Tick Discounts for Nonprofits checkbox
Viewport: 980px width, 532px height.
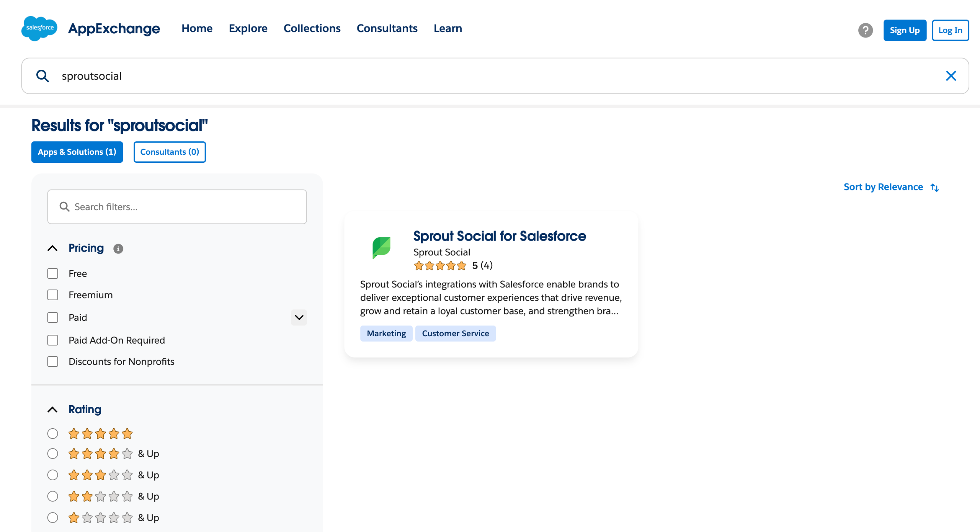point(52,362)
